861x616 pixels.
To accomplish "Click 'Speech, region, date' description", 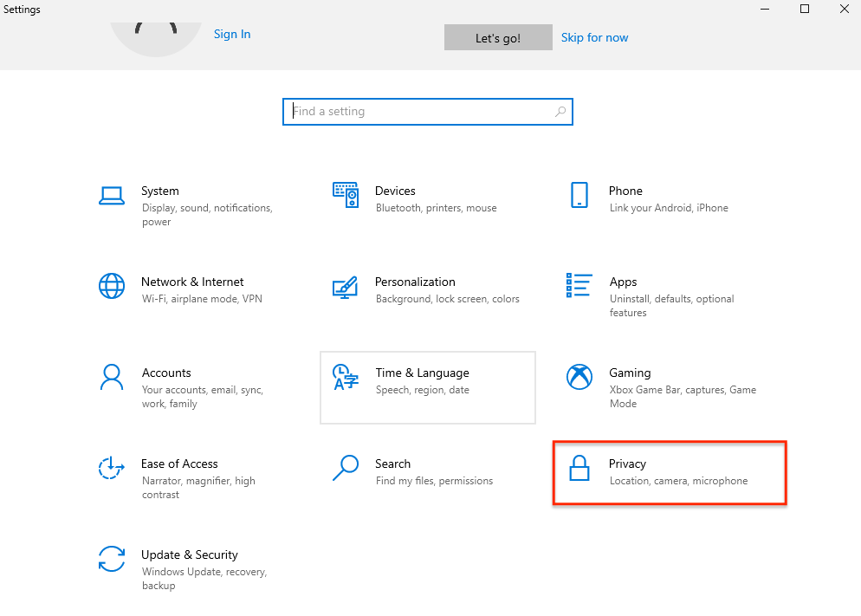I will tap(422, 390).
